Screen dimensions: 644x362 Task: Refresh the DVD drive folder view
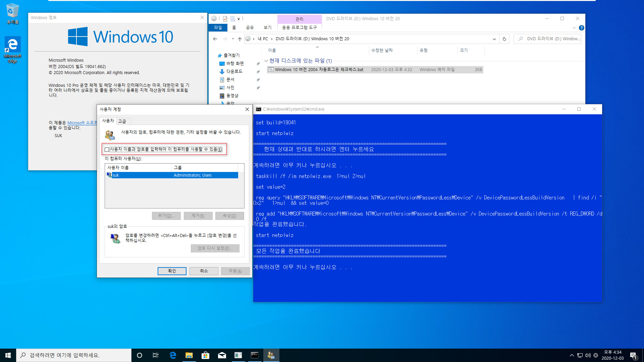click(x=504, y=39)
